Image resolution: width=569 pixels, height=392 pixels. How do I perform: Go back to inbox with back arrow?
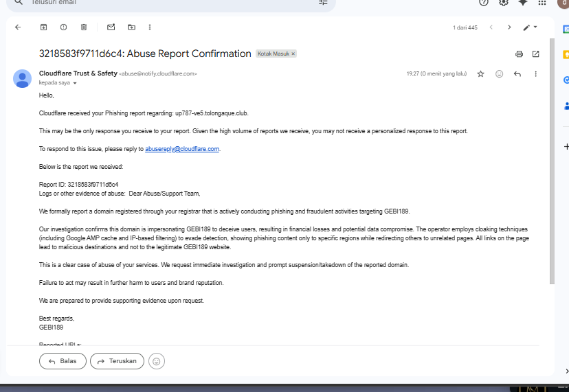(x=18, y=27)
